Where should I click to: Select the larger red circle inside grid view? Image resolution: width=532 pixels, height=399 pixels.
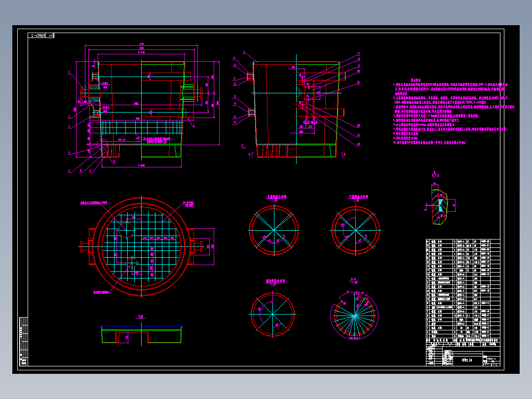pyautogui.click(x=126, y=231)
